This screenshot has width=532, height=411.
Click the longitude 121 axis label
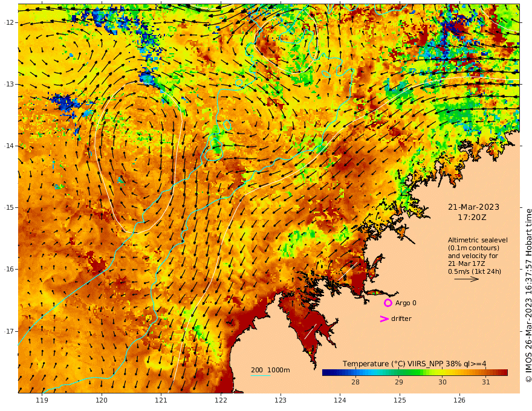[161, 400]
